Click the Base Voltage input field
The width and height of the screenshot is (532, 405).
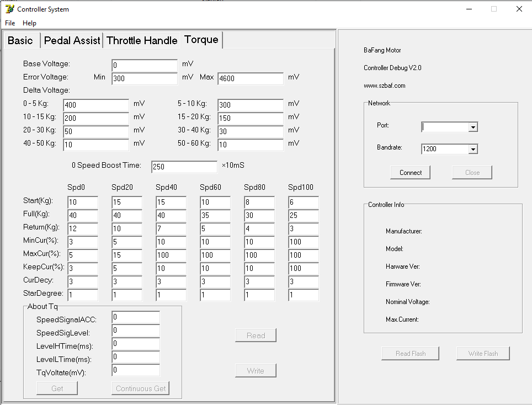click(x=145, y=65)
